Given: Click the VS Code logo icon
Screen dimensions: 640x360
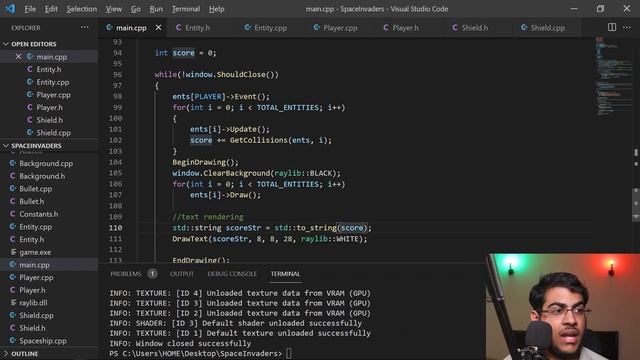Looking at the screenshot, I should 10,9.
